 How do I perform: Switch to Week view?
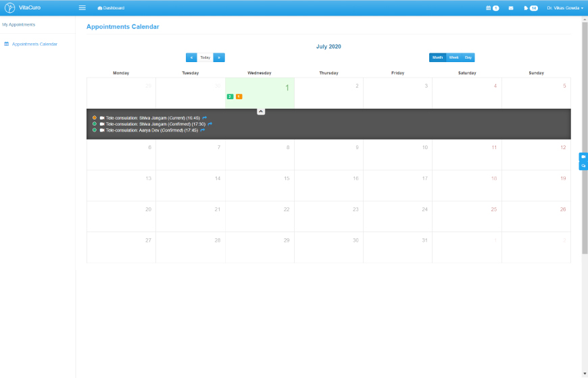point(454,57)
